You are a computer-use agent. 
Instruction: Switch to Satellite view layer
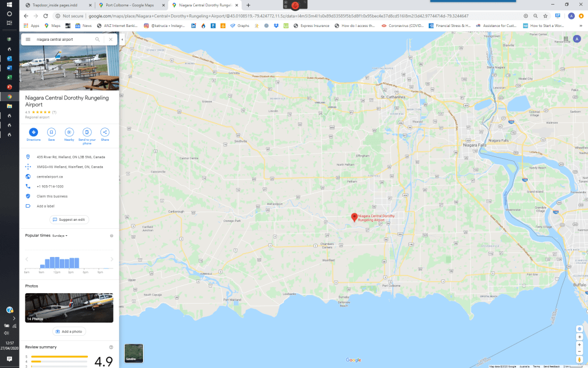133,352
